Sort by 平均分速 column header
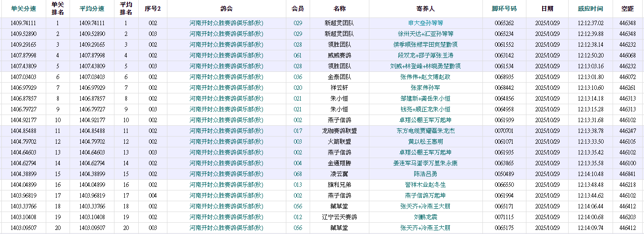Screen dimensions: 644x234 pyautogui.click(x=92, y=9)
